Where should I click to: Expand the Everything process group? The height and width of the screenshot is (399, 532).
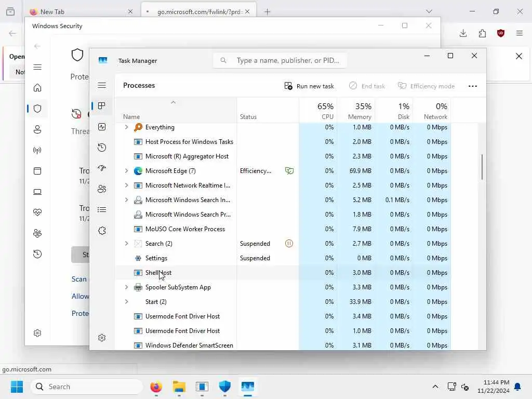[x=127, y=127]
